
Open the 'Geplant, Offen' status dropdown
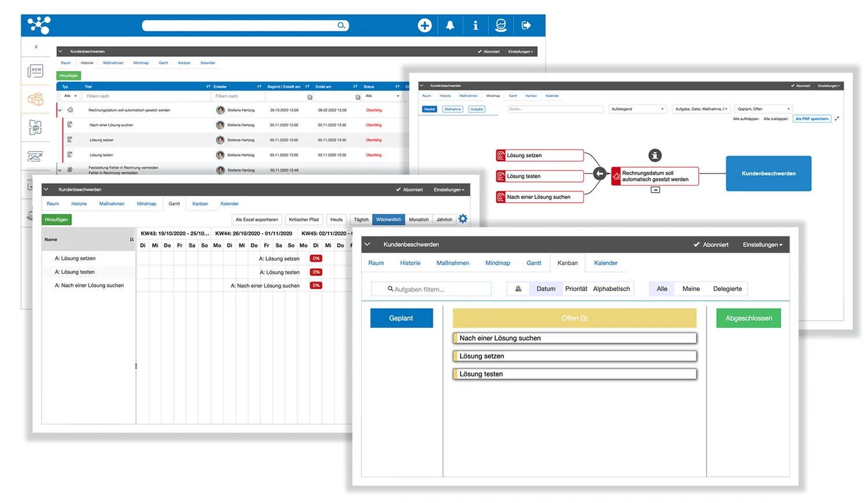pos(763,109)
